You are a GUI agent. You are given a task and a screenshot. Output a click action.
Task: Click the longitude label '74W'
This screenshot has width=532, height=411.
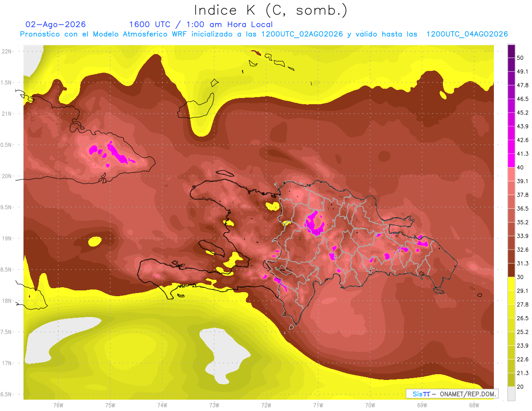pyautogui.click(x=162, y=405)
